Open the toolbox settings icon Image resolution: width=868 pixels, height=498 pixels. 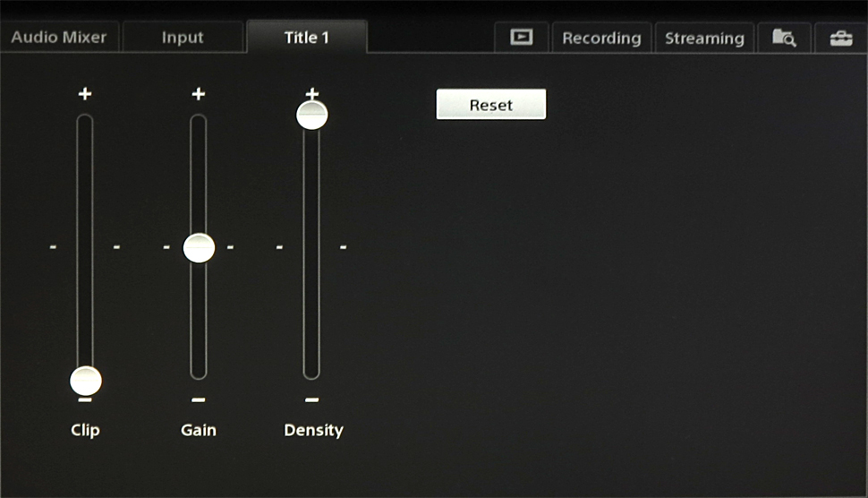coord(840,38)
